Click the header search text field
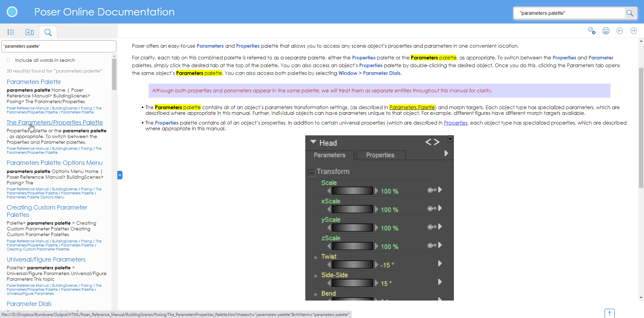 pos(570,13)
